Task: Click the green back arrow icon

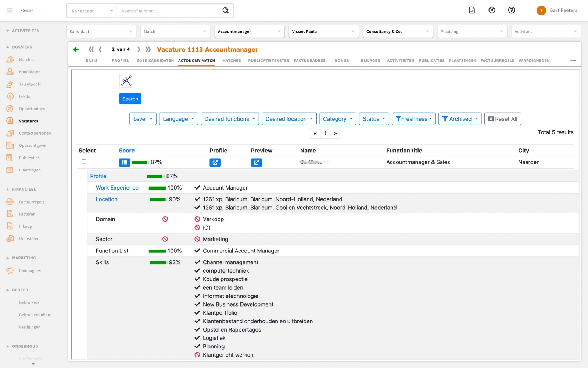Action: click(76, 49)
